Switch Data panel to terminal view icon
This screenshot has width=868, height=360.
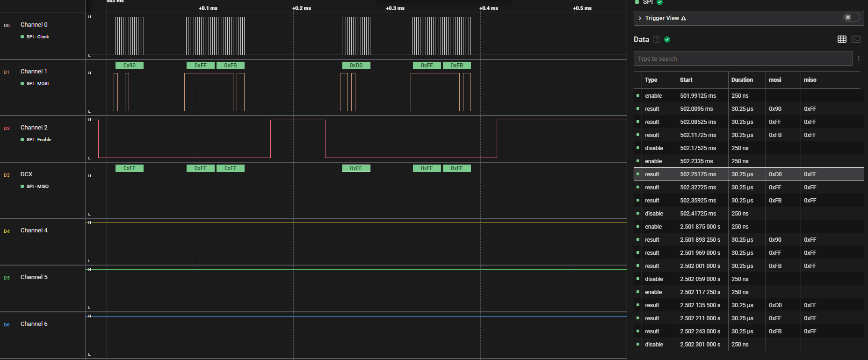tap(856, 39)
